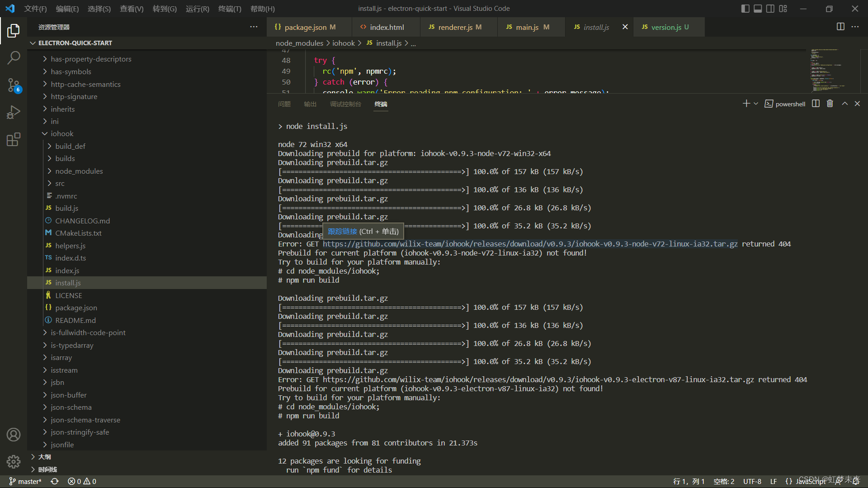Open CHANGELOG.md file
The image size is (868, 488).
[147, 221]
